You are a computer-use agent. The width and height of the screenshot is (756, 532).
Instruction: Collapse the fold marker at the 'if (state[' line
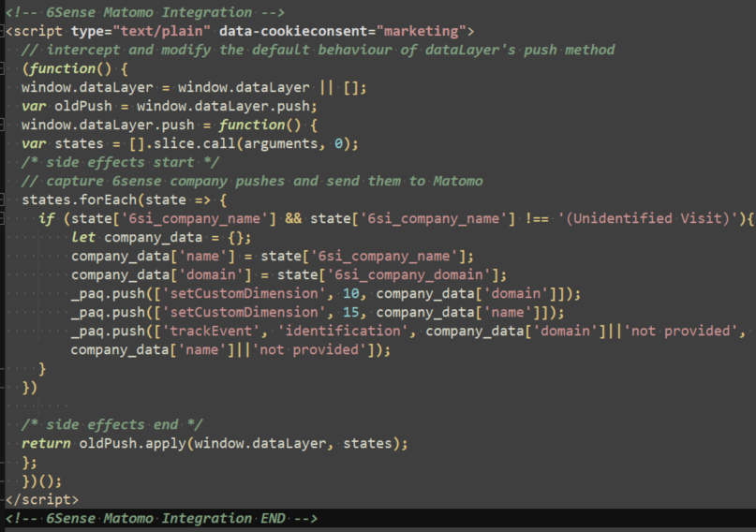coord(2,219)
